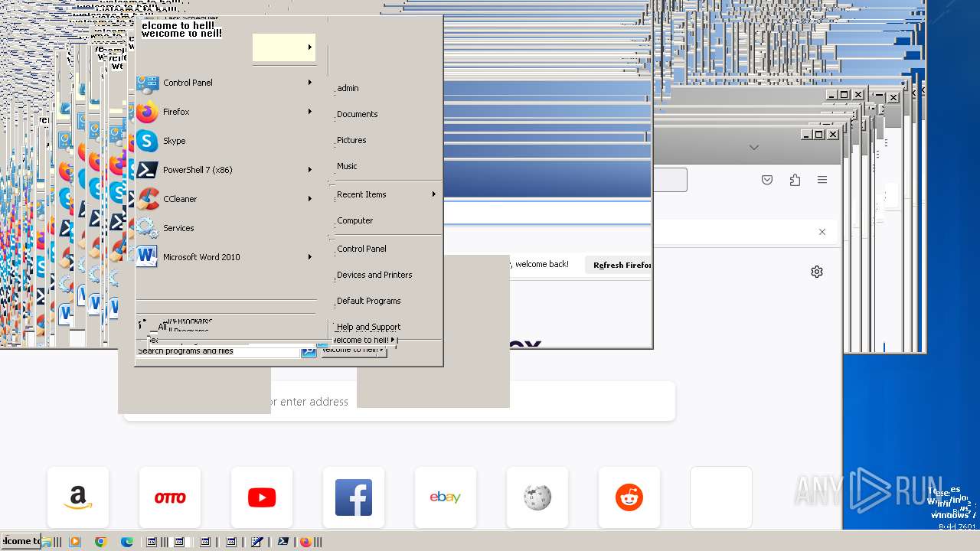This screenshot has width=980, height=551.
Task: Expand PowerShell 7 (x86) submenu arrow
Action: point(310,170)
